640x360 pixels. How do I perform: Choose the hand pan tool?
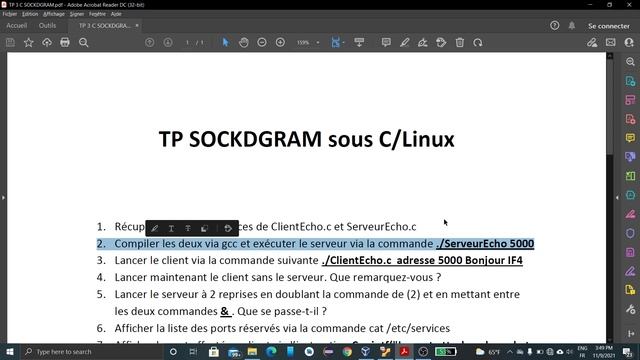coord(244,42)
